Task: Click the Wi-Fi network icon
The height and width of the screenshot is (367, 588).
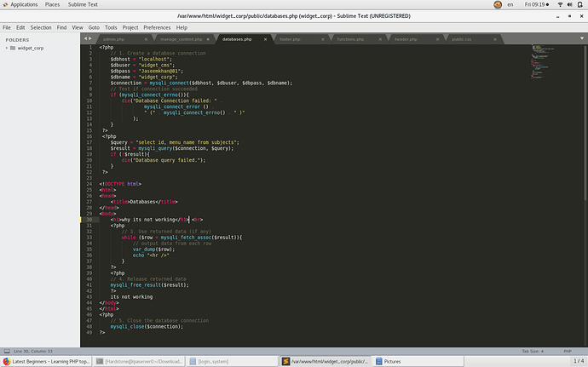Action: [560, 4]
